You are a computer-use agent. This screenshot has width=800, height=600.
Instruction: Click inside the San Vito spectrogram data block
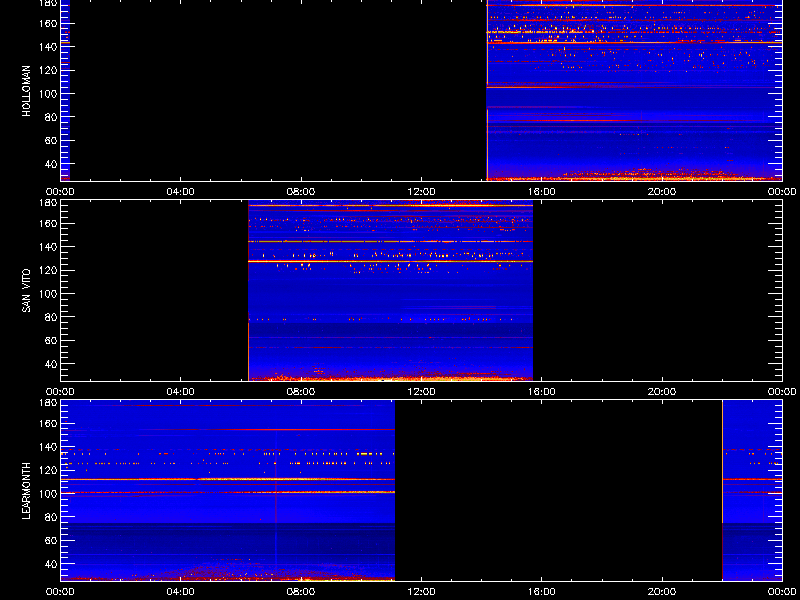click(x=390, y=291)
